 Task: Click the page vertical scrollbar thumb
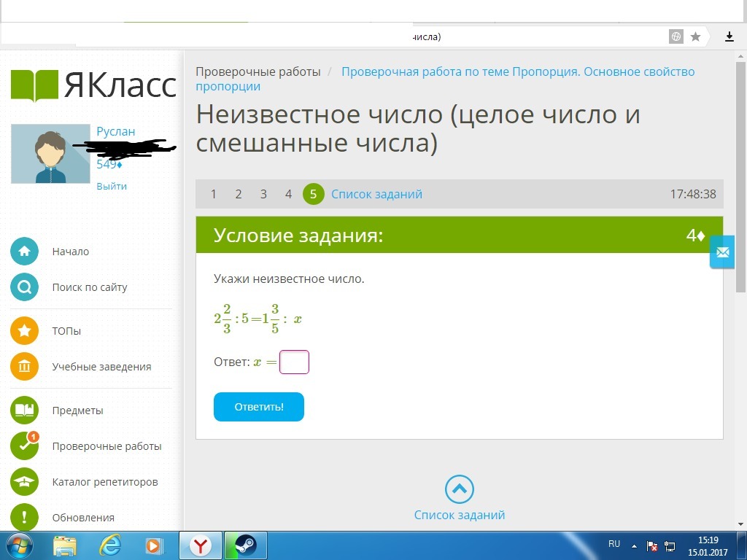pos(740,176)
